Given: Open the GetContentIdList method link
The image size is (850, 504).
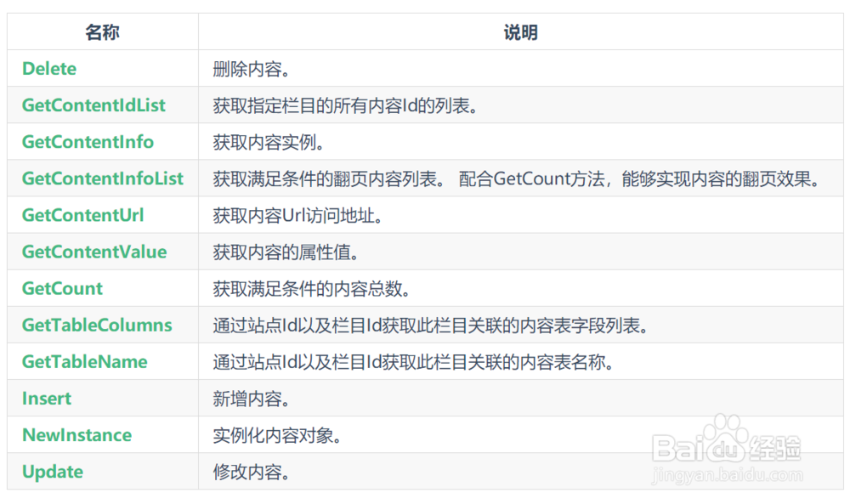Looking at the screenshot, I should click(x=93, y=105).
